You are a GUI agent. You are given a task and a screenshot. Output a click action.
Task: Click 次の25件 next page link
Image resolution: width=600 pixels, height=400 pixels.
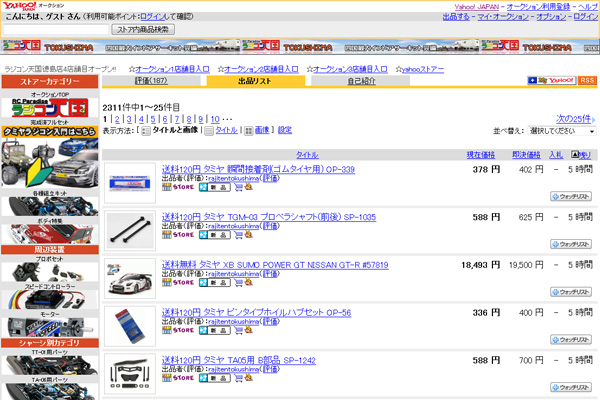pos(573,119)
